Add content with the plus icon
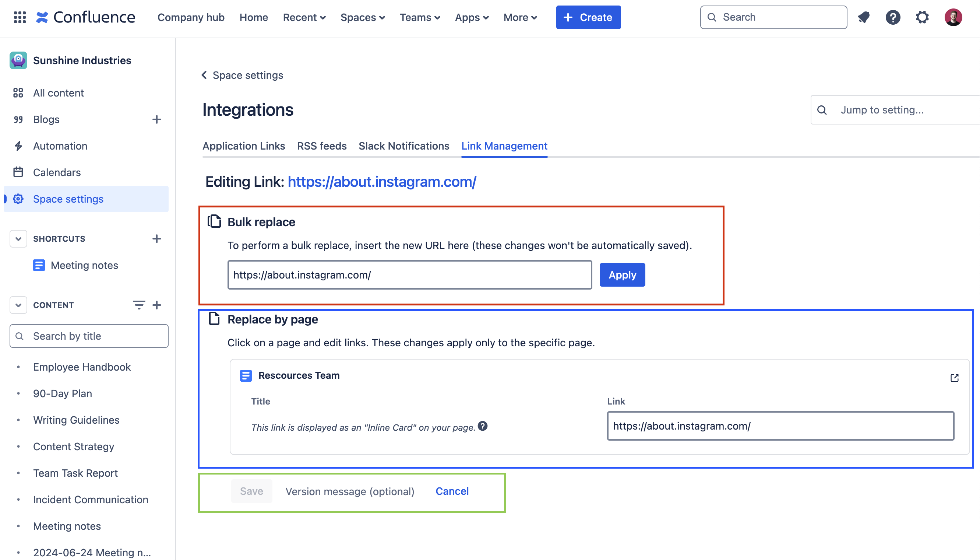The image size is (980, 560). click(x=156, y=305)
